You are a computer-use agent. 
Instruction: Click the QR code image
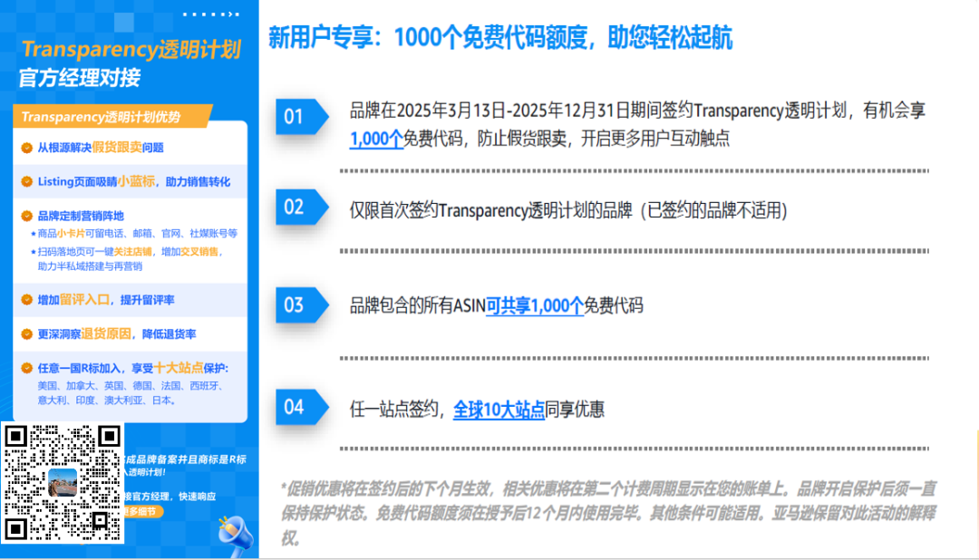(63, 482)
